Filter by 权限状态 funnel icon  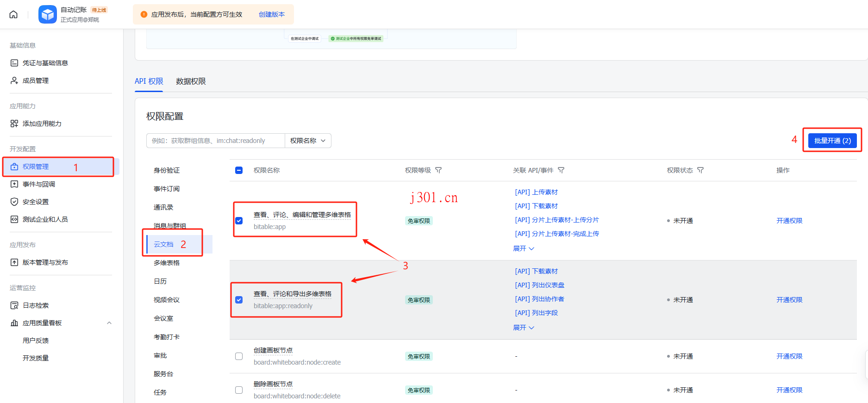pyautogui.click(x=700, y=170)
